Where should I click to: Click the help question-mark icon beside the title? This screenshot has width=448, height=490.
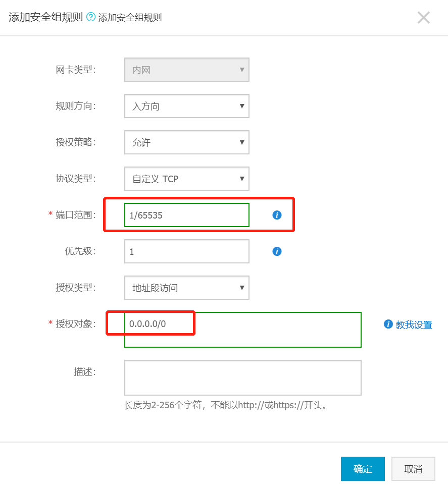click(91, 17)
